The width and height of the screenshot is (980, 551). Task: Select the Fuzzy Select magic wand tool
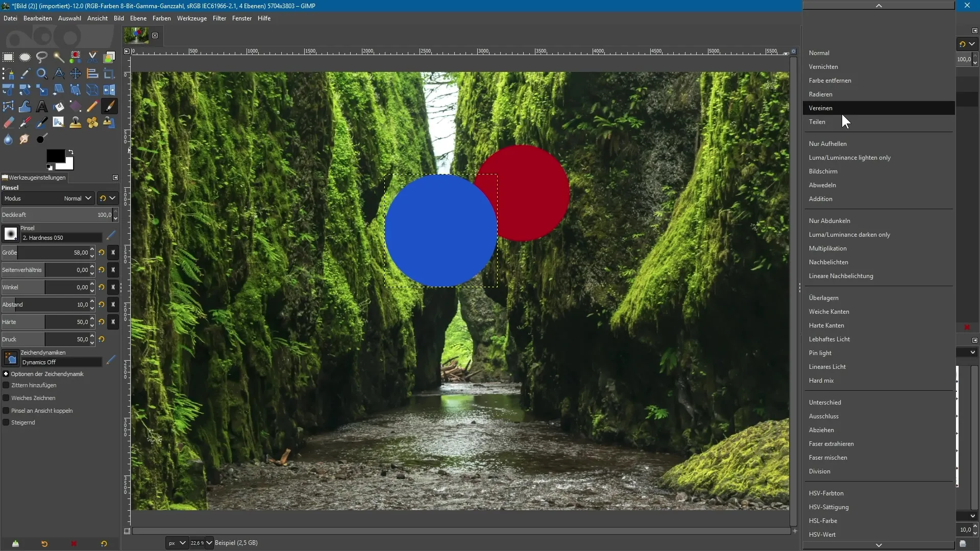[59, 57]
